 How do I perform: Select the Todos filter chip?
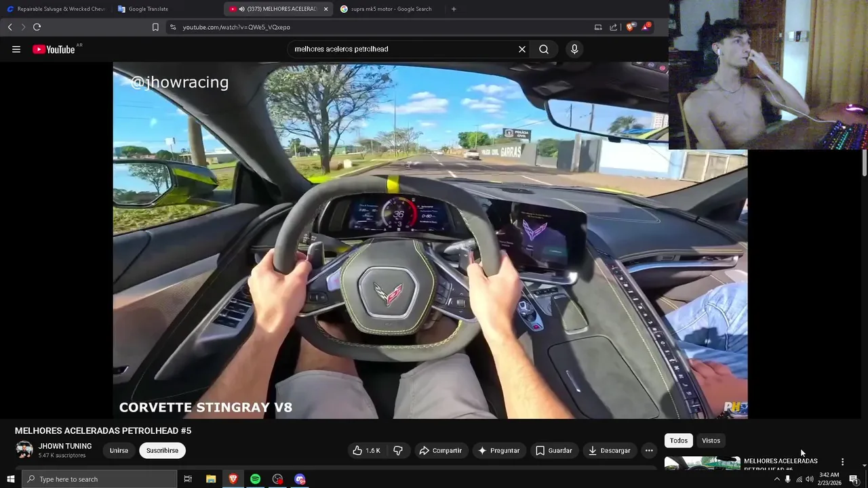(x=679, y=441)
